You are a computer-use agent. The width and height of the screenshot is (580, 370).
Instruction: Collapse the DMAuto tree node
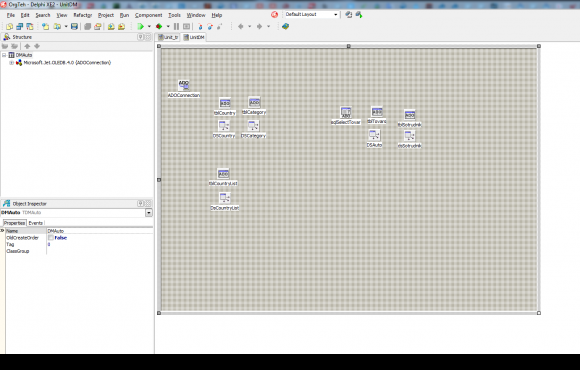pos(4,55)
